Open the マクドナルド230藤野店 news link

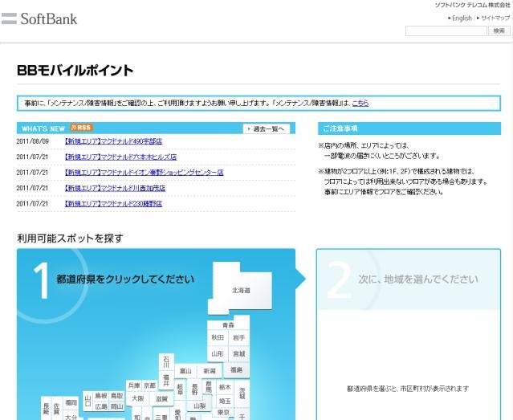113,204
